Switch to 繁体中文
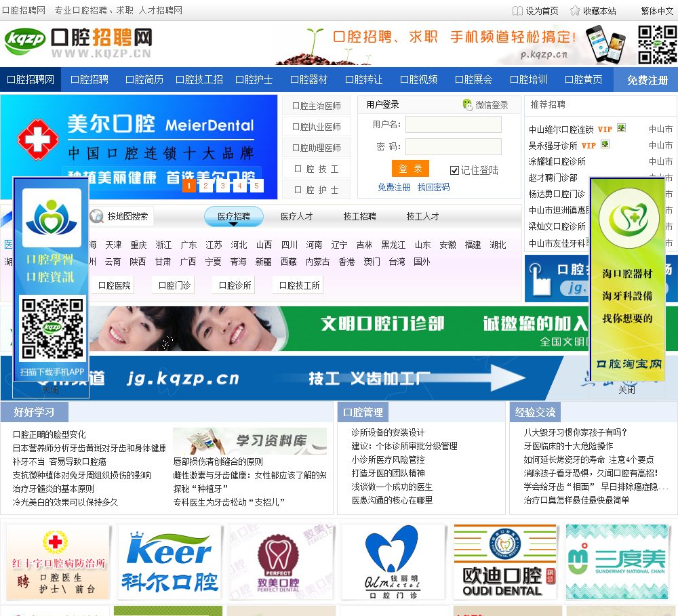This screenshot has height=616, width=678. [657, 11]
